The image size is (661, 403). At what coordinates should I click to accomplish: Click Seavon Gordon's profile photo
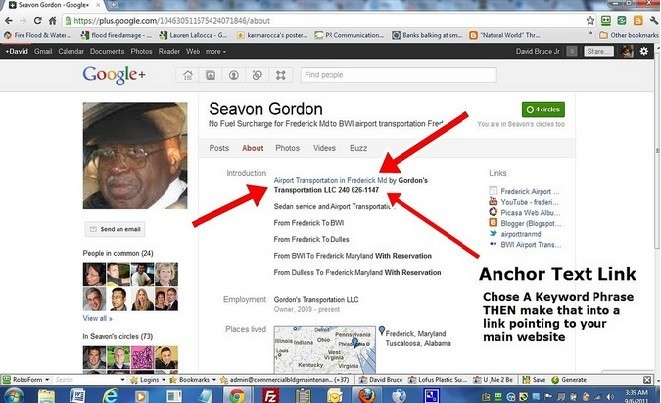[135, 156]
